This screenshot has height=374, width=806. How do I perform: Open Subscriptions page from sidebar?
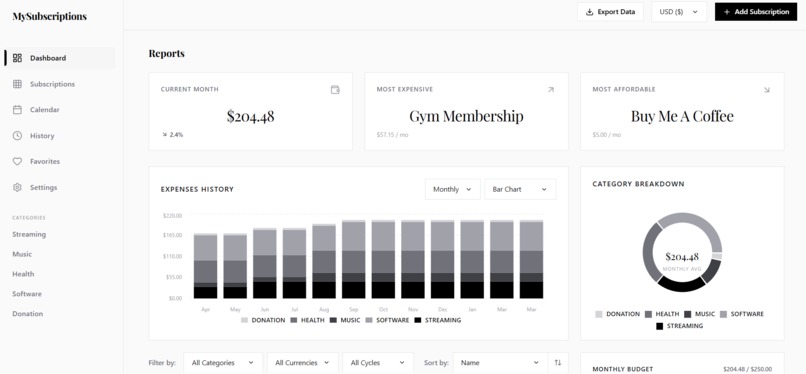[x=60, y=84]
